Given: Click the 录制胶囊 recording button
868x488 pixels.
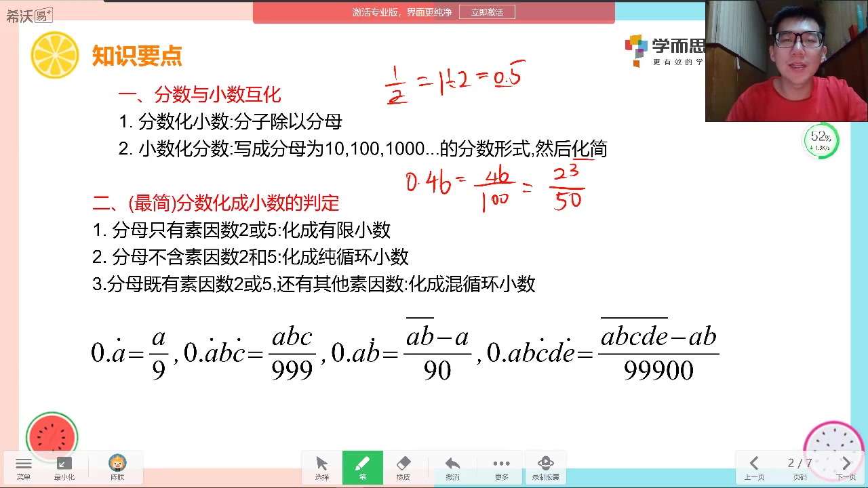Looking at the screenshot, I should (x=546, y=468).
